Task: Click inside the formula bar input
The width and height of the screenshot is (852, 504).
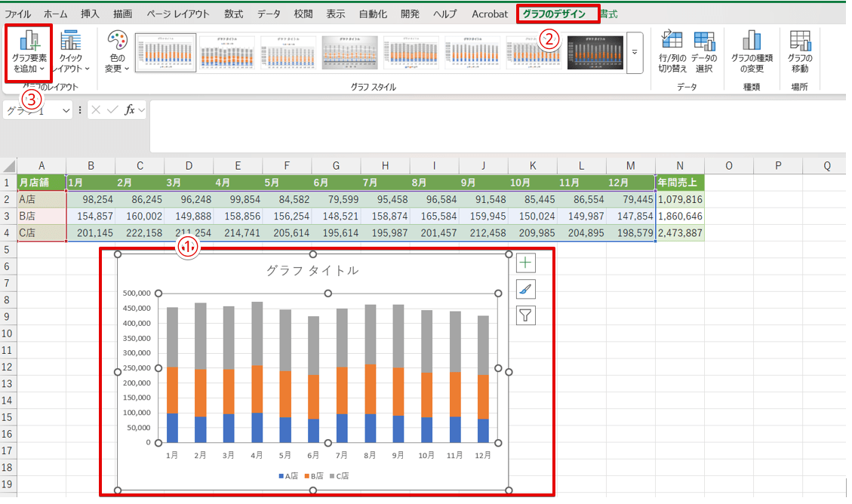Action: click(497, 126)
